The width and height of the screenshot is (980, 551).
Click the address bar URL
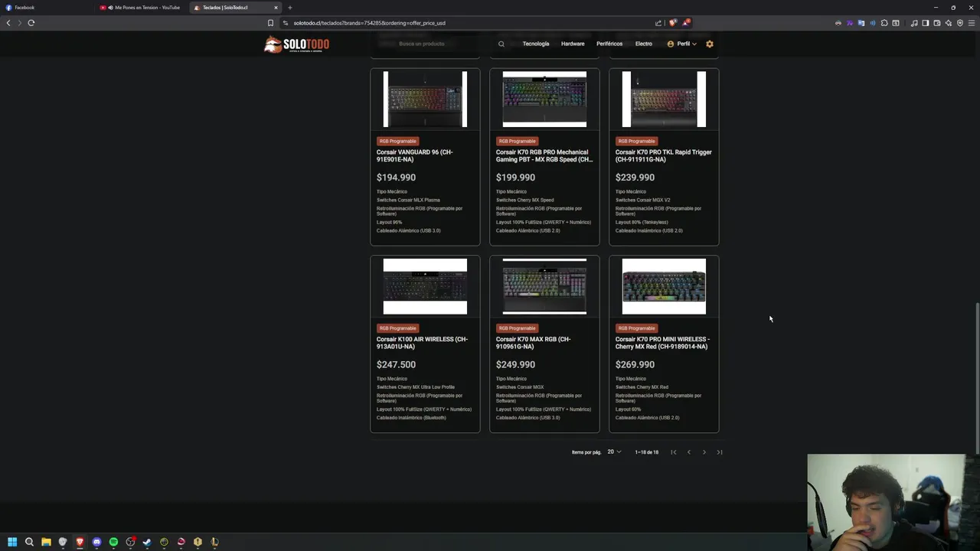(x=369, y=23)
